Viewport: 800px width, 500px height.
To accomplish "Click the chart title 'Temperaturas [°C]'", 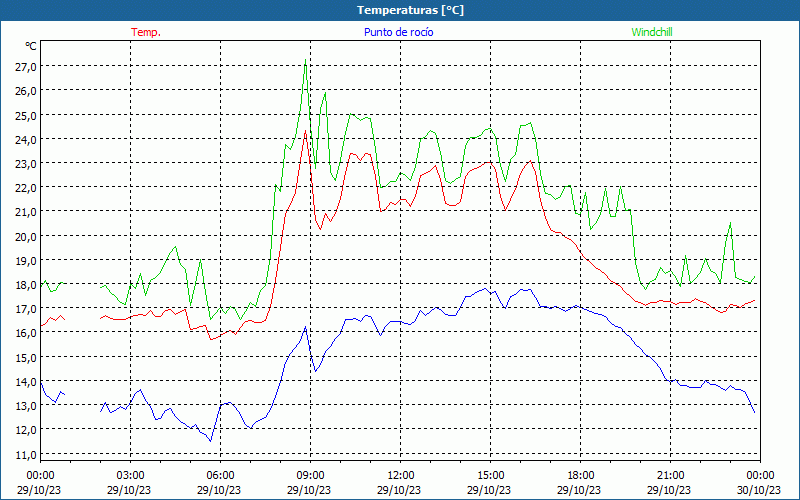I will tap(410, 10).
